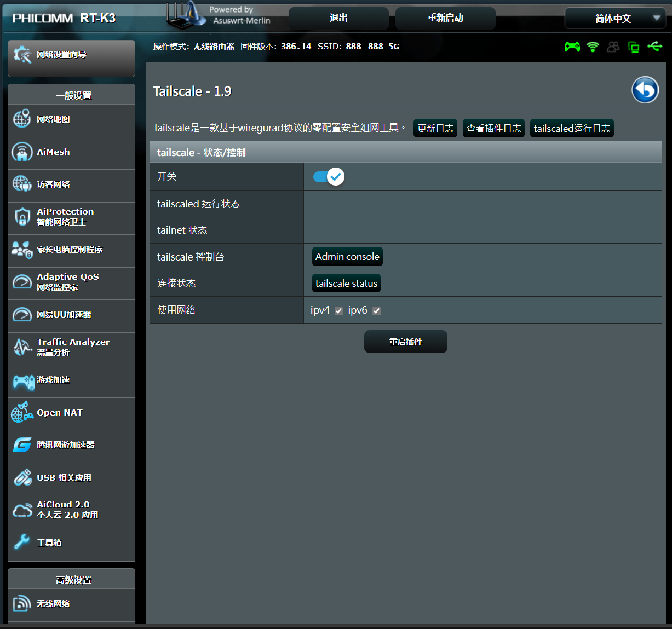
Task: Click the Traffic Analyzer waveform icon
Action: [x=22, y=347]
